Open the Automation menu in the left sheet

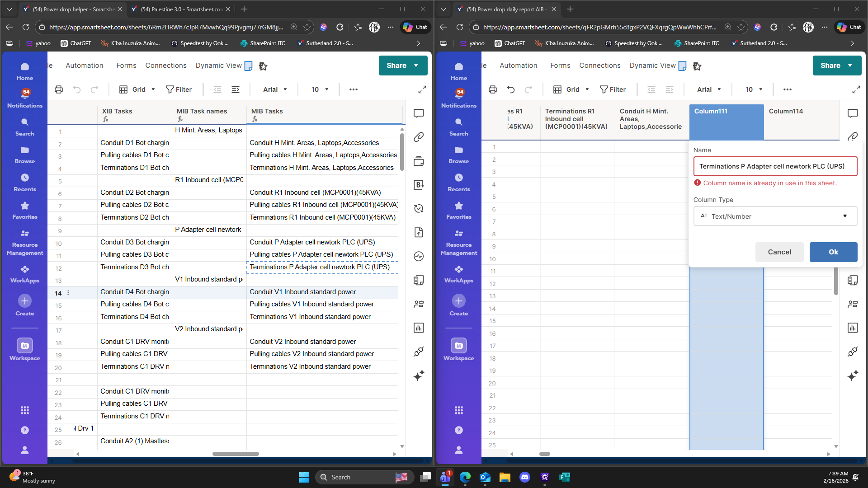click(85, 66)
